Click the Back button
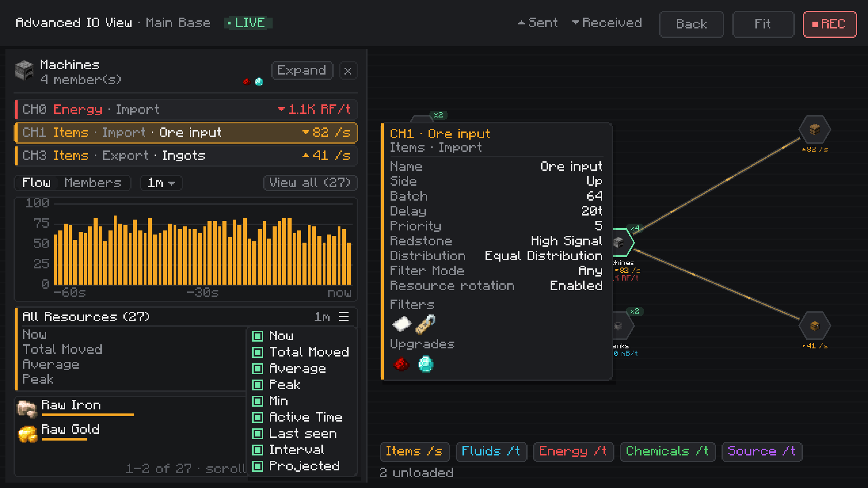Viewport: 868px width, 488px height. [691, 24]
